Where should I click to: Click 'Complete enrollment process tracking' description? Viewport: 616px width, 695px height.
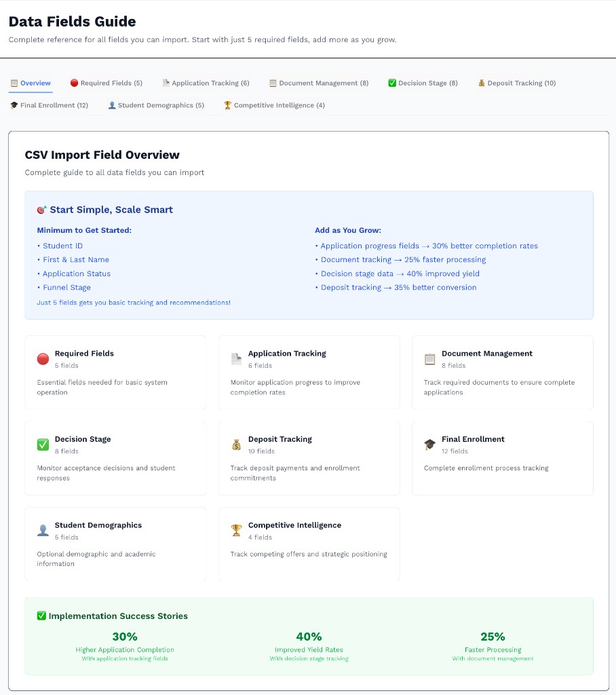click(486, 468)
